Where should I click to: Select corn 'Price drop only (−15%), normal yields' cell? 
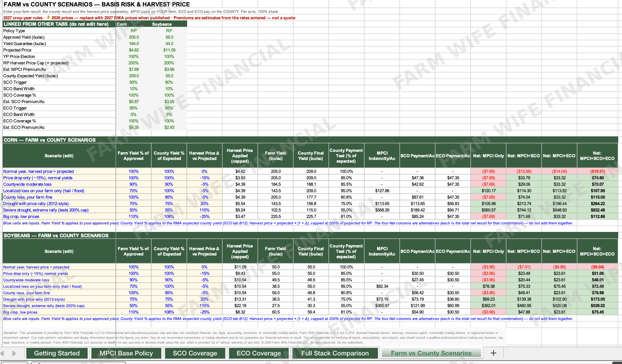(59, 178)
